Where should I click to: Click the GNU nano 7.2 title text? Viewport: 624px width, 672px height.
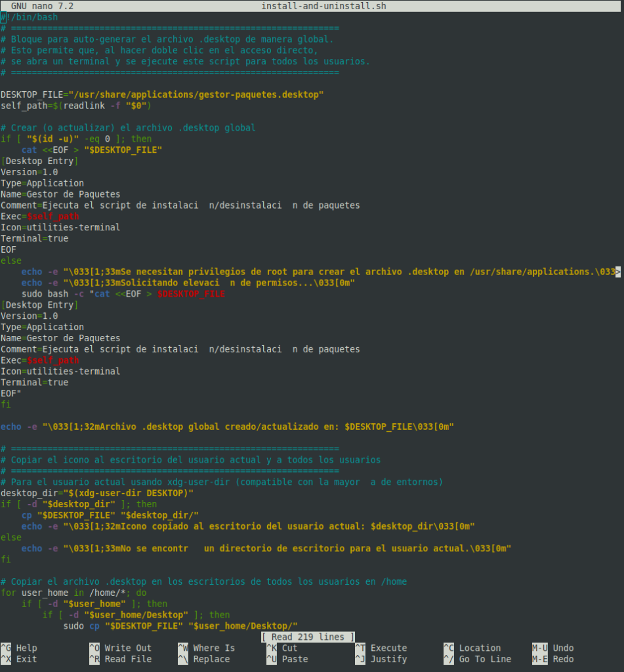(x=42, y=6)
